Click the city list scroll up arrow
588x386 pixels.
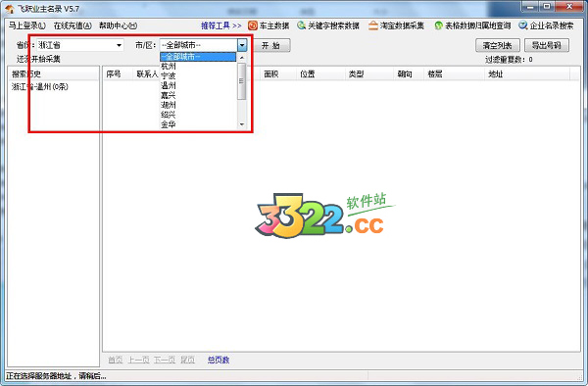[x=242, y=58]
